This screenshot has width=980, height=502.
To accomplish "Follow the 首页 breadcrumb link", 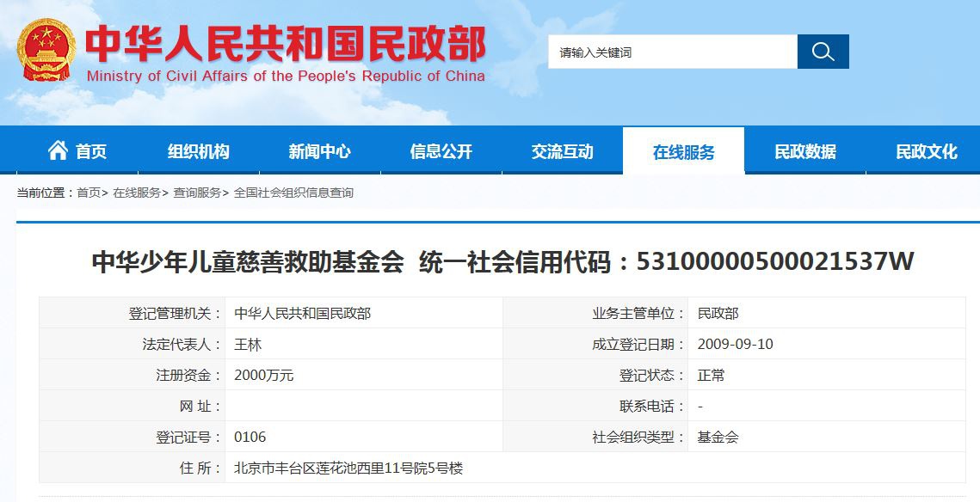I will click(89, 193).
